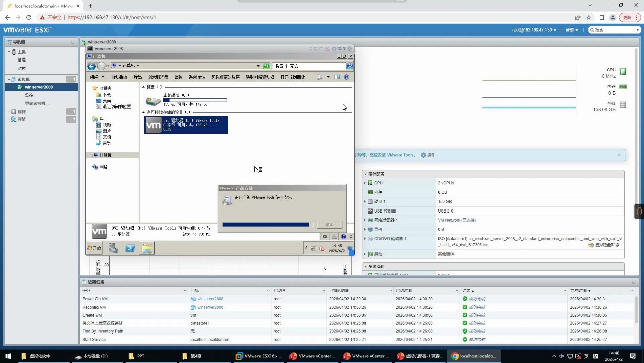Viewport: 644px width, 363px height.
Task: Open the root@192.168.47.130 user dropdown
Action: 534,30
